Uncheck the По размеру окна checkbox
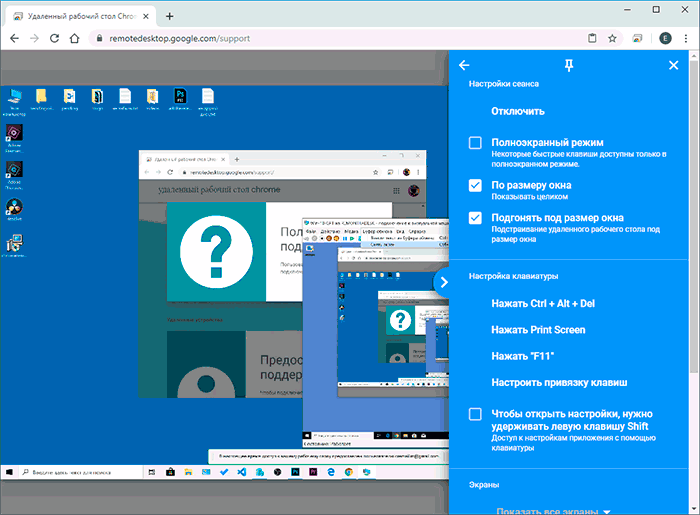 pyautogui.click(x=475, y=185)
